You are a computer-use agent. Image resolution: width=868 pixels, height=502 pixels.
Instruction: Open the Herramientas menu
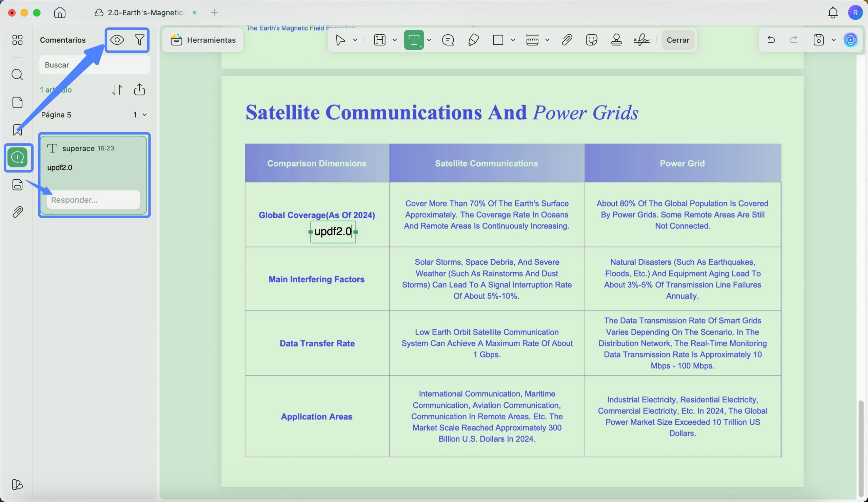click(x=203, y=40)
